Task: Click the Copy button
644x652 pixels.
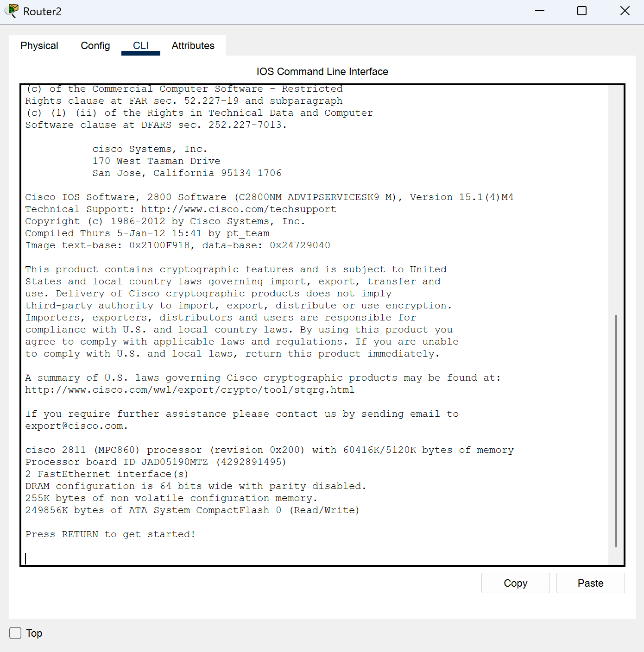Action: [516, 583]
